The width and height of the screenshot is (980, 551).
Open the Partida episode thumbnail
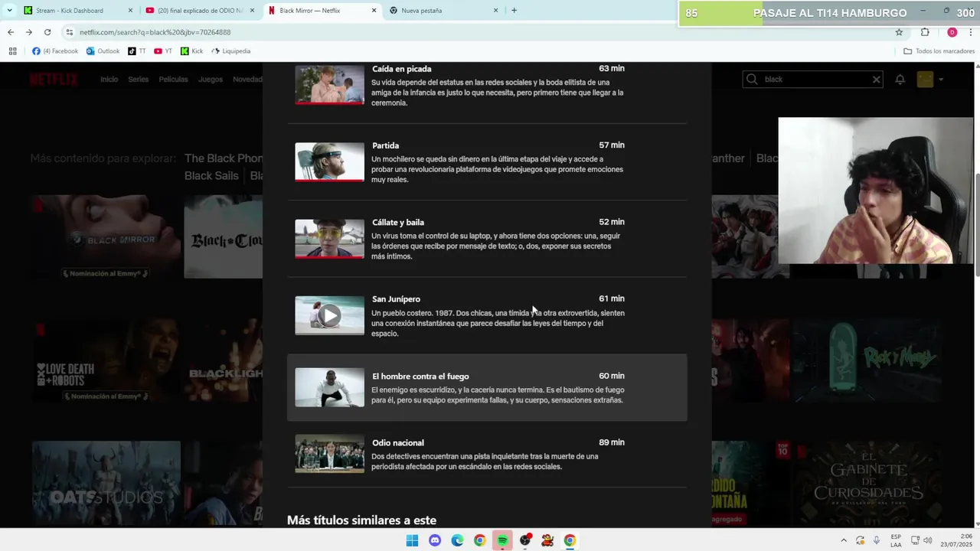[x=330, y=161]
